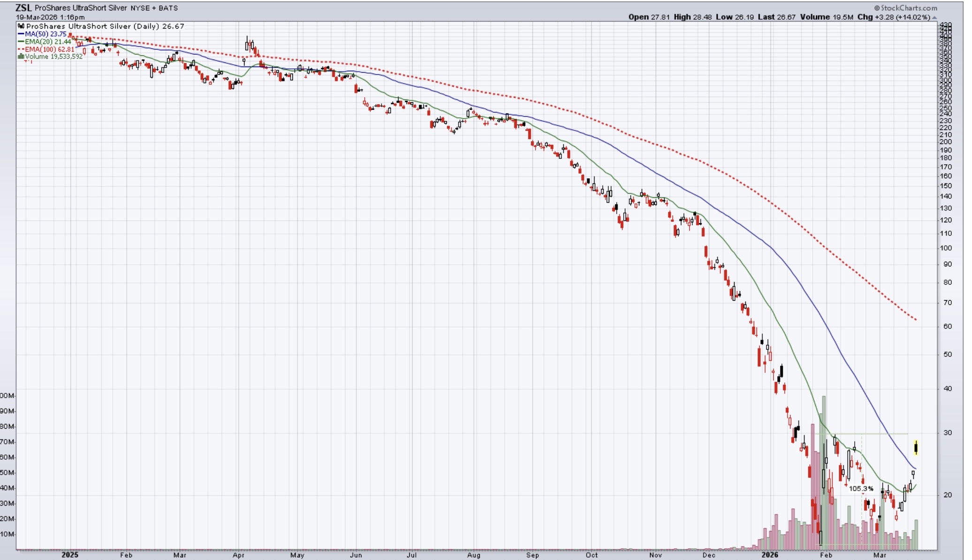
Task: Click the "Sep" month label on the date axis
Action: pos(533,555)
